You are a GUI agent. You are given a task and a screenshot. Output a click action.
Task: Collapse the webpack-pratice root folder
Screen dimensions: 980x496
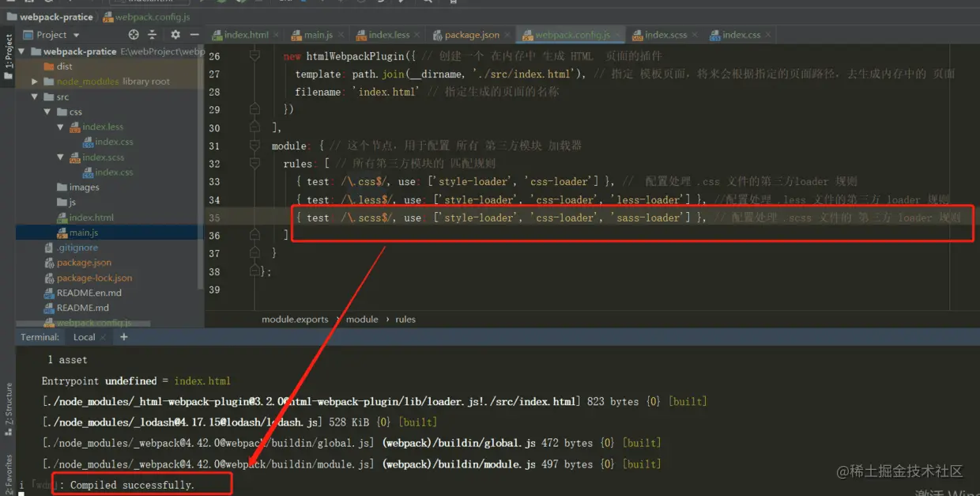click(x=22, y=51)
